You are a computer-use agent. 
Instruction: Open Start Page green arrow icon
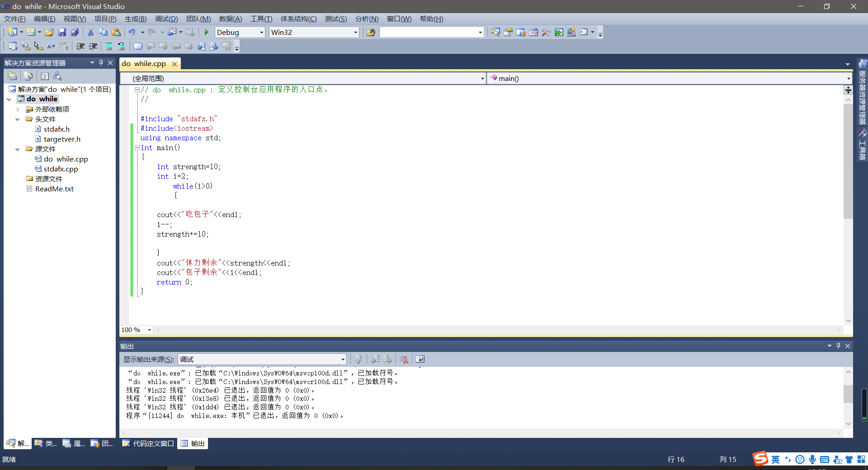pyautogui.click(x=559, y=32)
